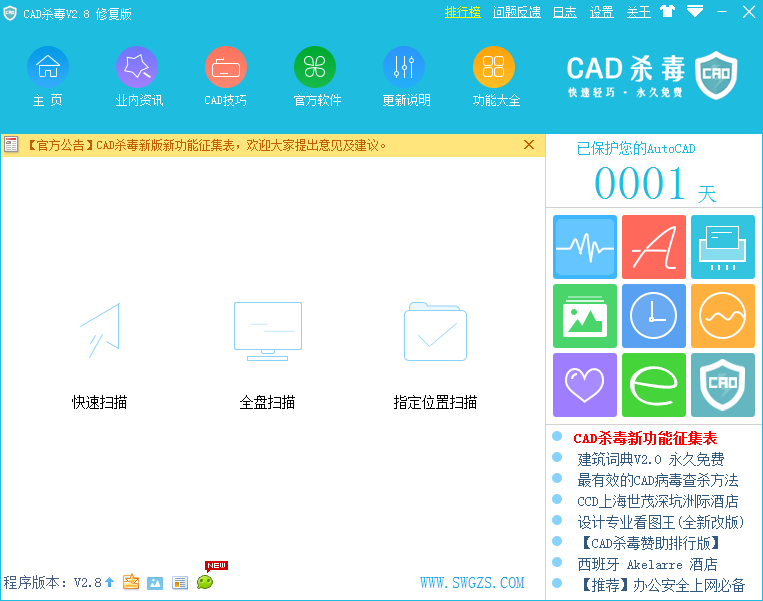Viewport: 763px width, 601px height.
Task: Open 业内资讯 industry news icon
Action: (x=137, y=67)
